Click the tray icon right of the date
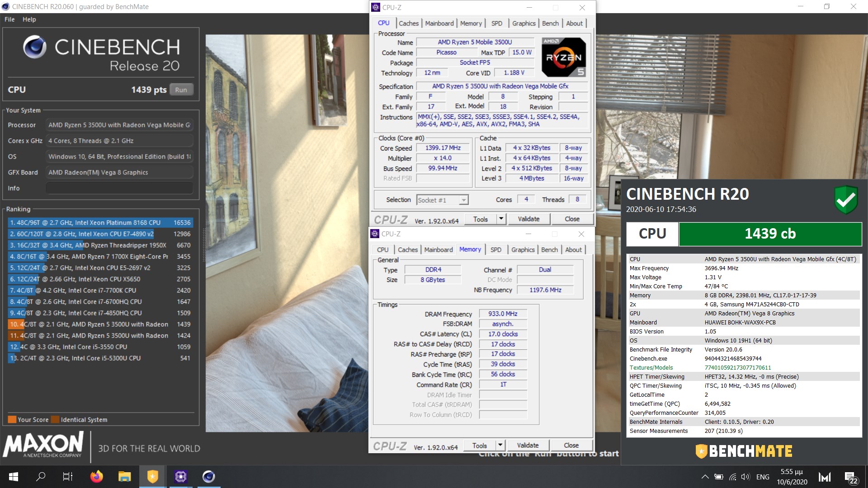Viewport: 868px width, 488px height. pyautogui.click(x=825, y=477)
